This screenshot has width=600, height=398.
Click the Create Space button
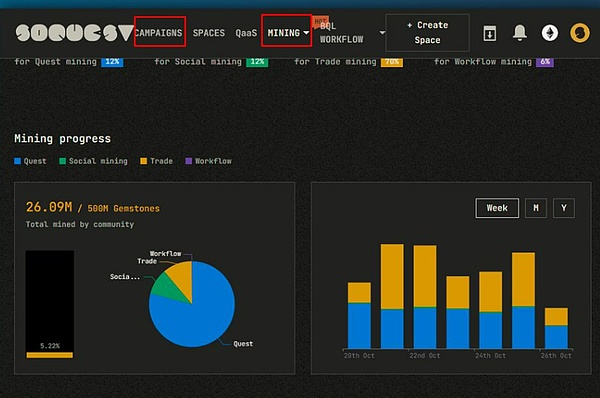pos(427,33)
